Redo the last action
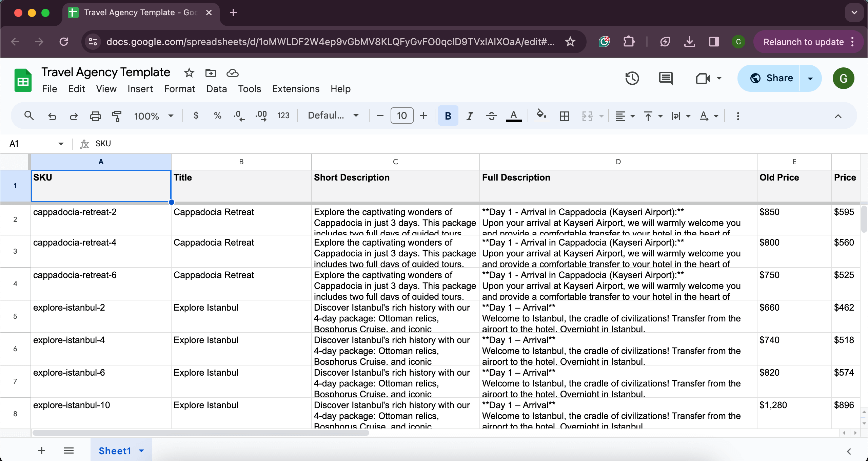The height and width of the screenshot is (461, 868). click(74, 116)
